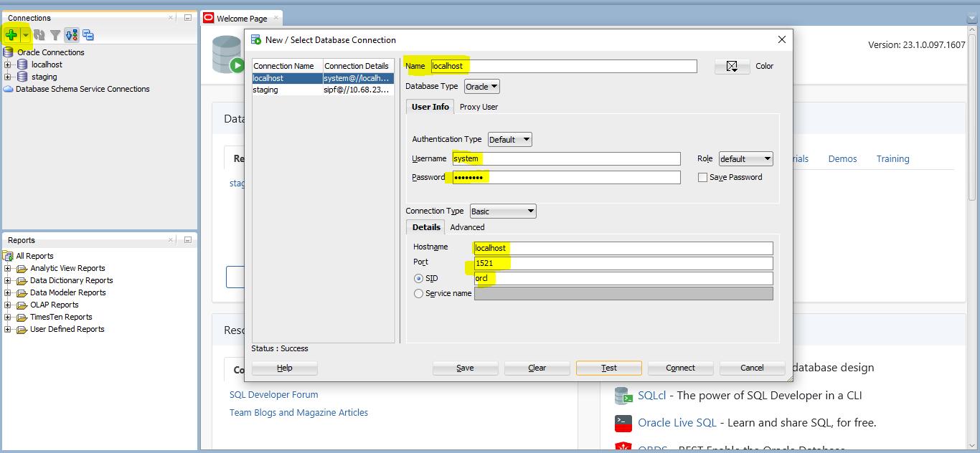Click the green plus New Connection icon

[11, 34]
